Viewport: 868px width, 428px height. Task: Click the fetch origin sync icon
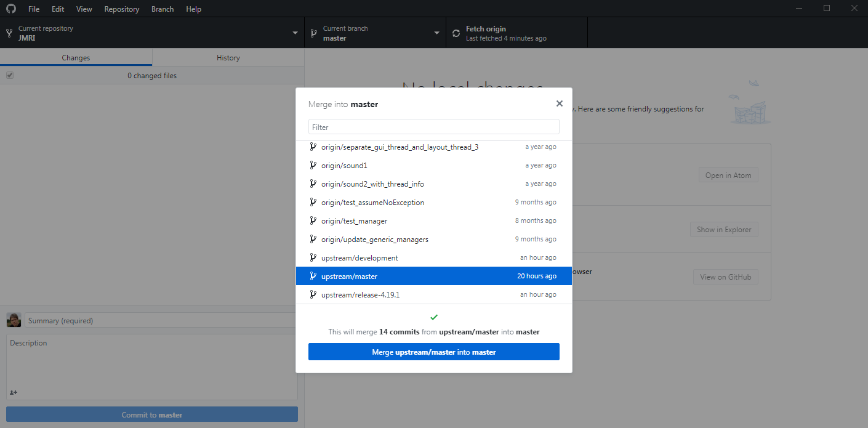click(x=456, y=33)
